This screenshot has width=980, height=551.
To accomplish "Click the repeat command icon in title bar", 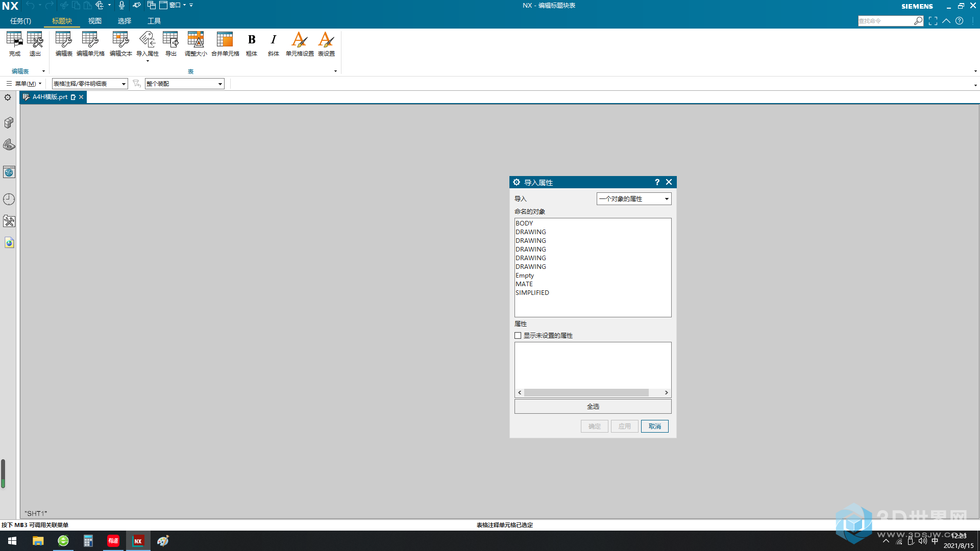I will click(x=100, y=5).
